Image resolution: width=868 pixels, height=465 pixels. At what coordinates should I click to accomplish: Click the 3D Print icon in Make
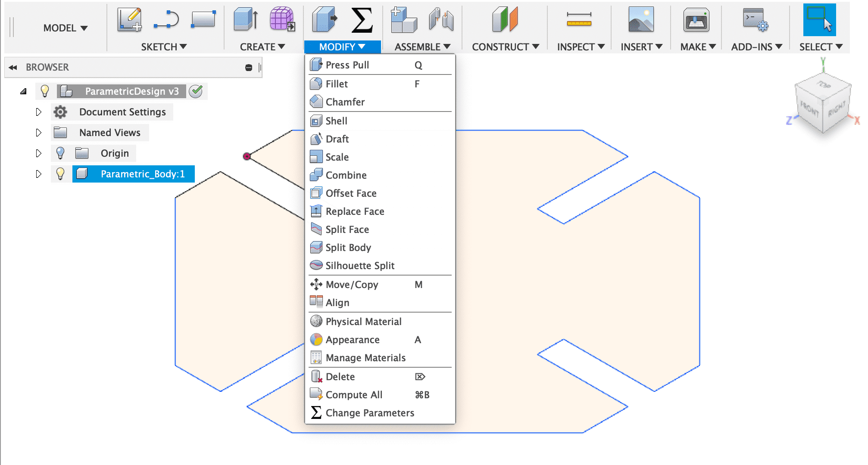tap(696, 20)
